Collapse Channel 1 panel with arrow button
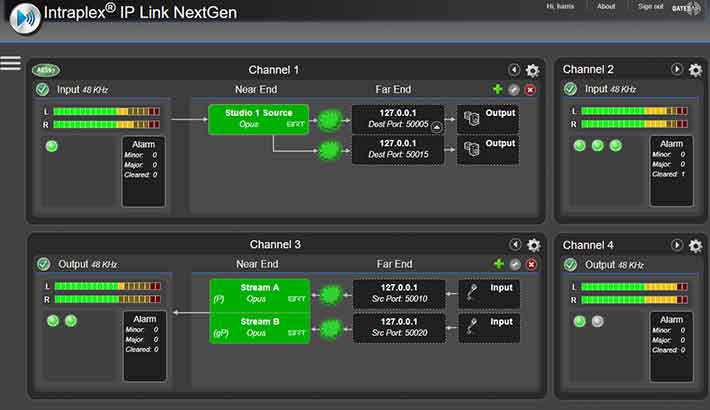The image size is (710, 410). (x=514, y=70)
